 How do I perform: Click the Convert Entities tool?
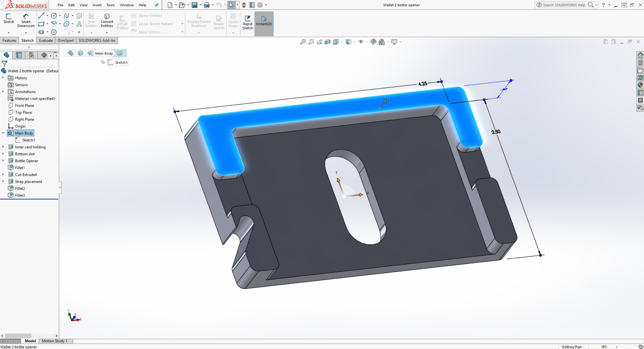tap(107, 20)
